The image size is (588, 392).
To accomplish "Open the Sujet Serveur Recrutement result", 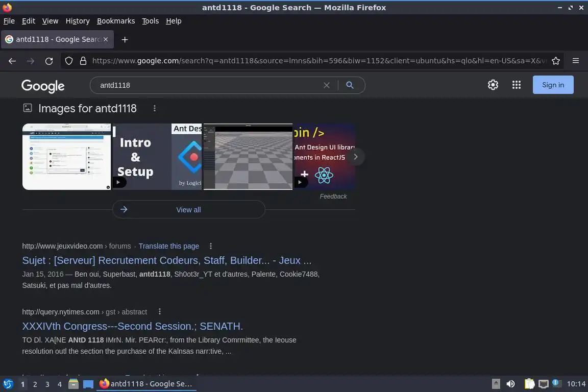I will (166, 260).
